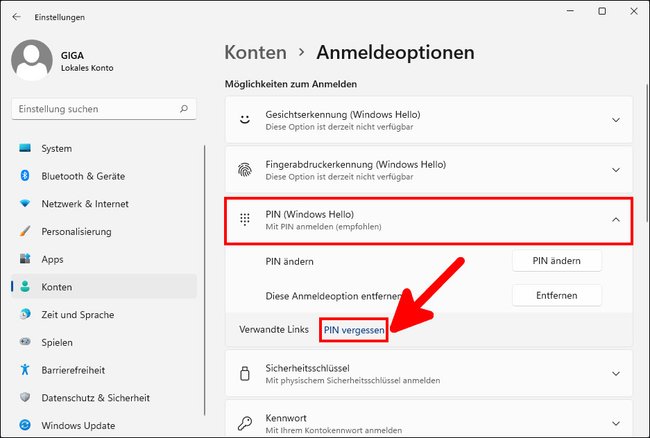Click the GIGA user avatar picture
The width and height of the screenshot is (650, 438).
coord(32,60)
